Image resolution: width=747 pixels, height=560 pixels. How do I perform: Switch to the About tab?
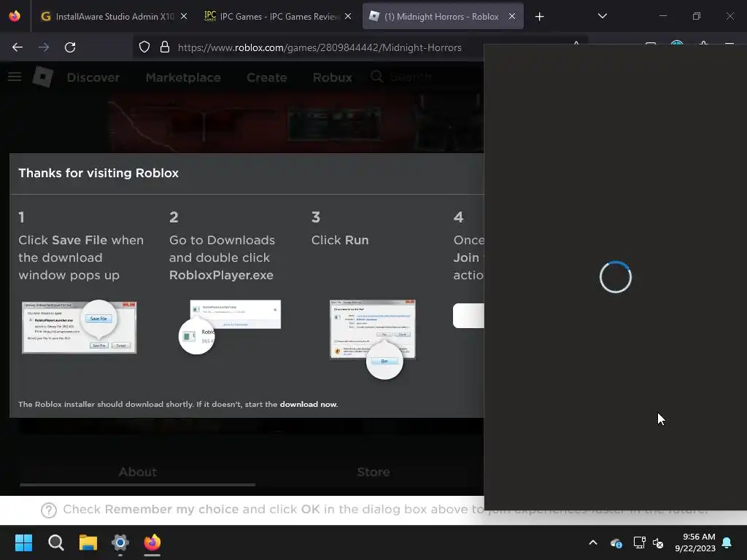(x=138, y=472)
